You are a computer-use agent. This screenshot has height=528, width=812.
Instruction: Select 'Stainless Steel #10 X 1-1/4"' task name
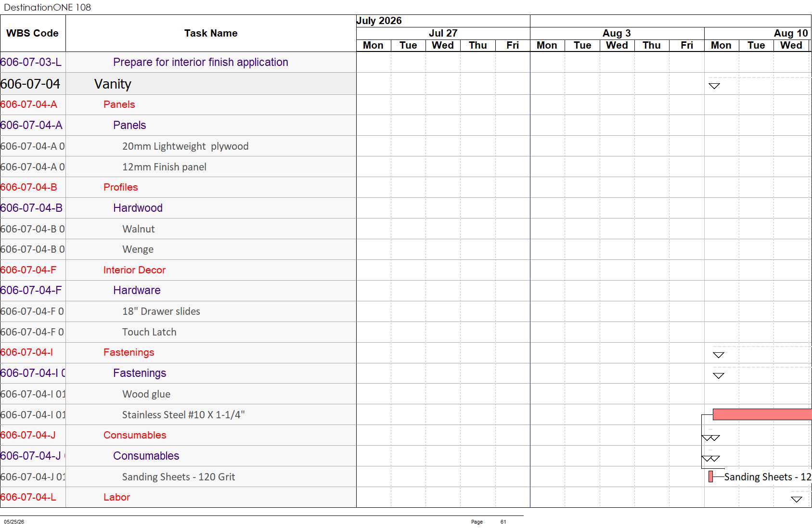click(x=183, y=415)
